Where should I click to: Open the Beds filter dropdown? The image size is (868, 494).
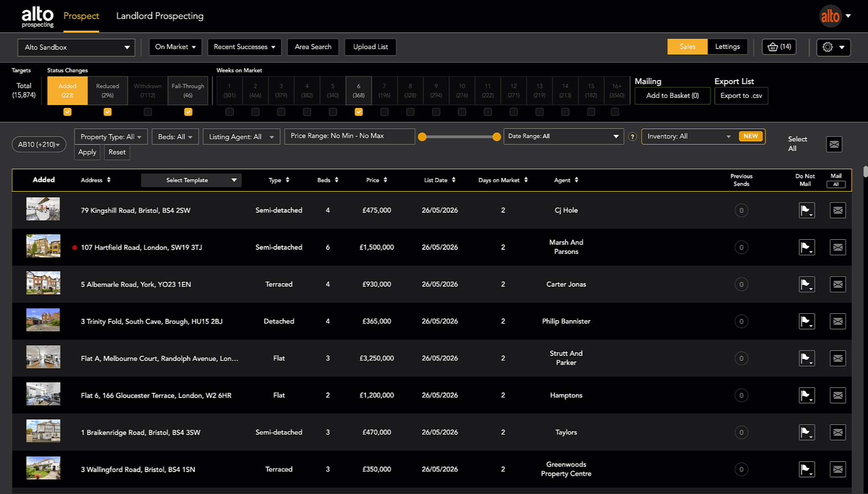(175, 137)
